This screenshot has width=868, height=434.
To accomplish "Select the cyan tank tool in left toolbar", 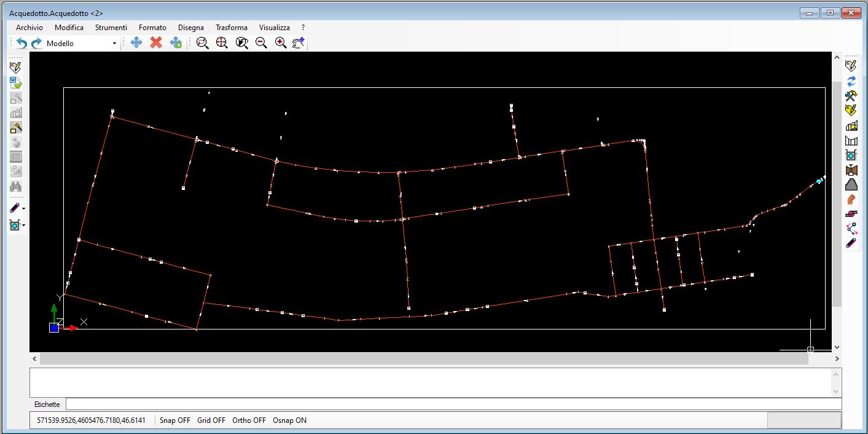I will 15,226.
